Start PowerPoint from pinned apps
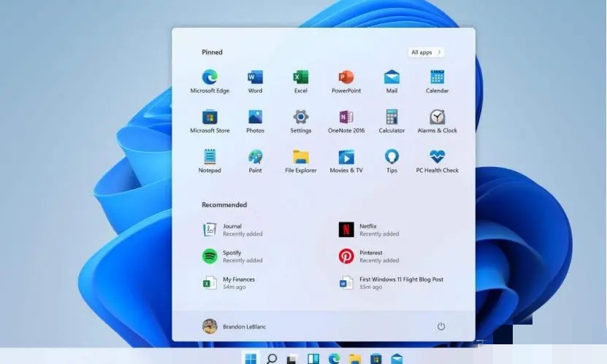Image resolution: width=607 pixels, height=364 pixels. 346,82
